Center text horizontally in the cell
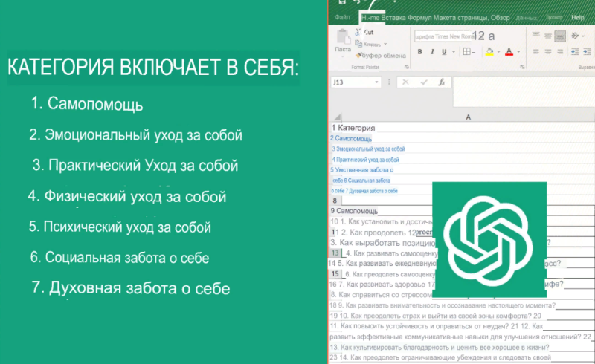The width and height of the screenshot is (595, 364). tap(548, 51)
